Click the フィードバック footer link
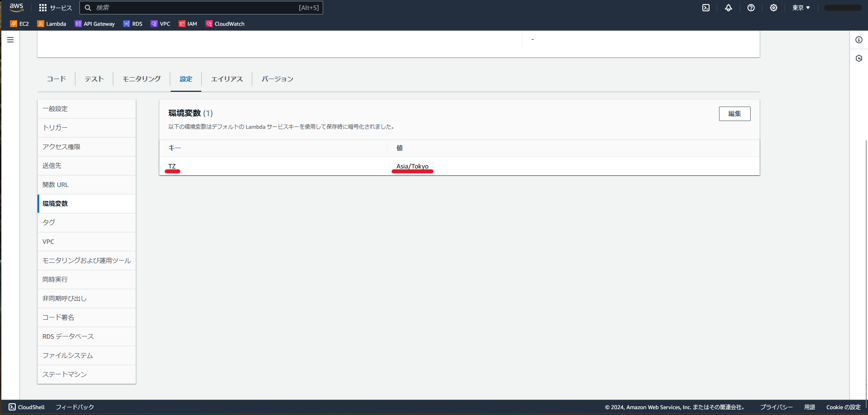The height and width of the screenshot is (415, 868). point(75,407)
